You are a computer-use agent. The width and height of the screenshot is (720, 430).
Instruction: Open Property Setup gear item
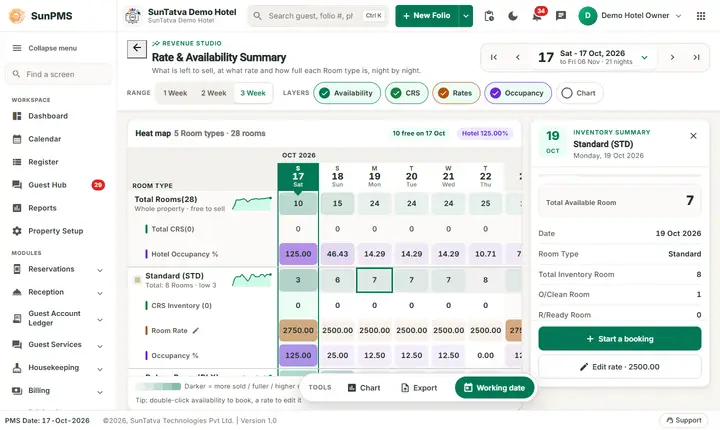[58, 231]
